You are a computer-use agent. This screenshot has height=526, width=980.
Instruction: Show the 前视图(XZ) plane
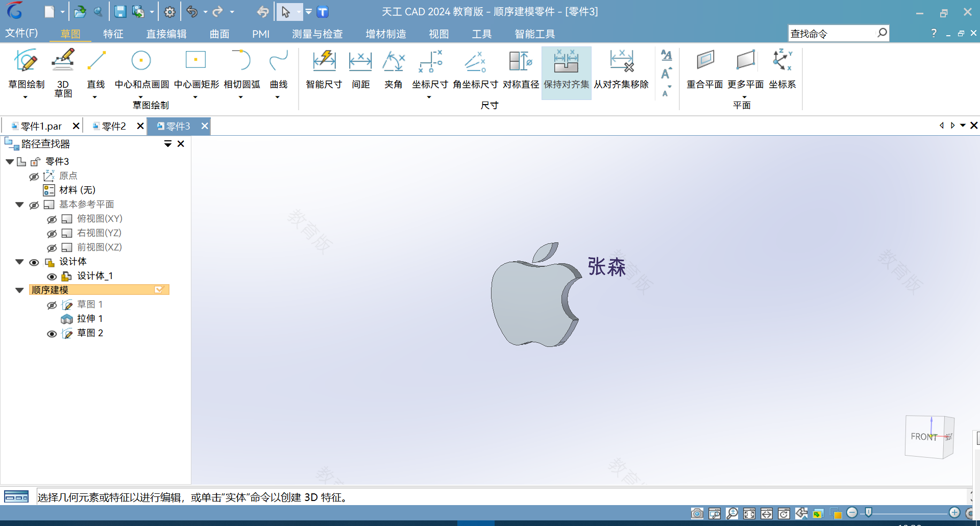pyautogui.click(x=52, y=248)
